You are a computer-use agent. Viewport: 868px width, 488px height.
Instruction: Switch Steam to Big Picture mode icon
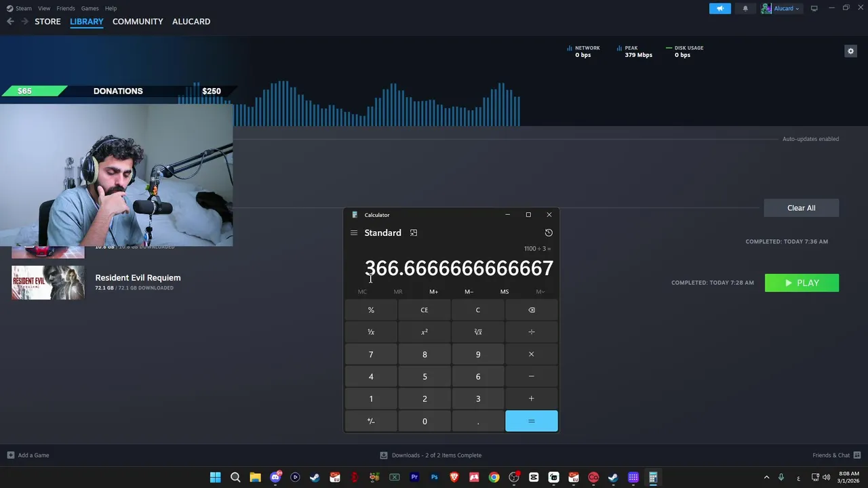click(814, 8)
